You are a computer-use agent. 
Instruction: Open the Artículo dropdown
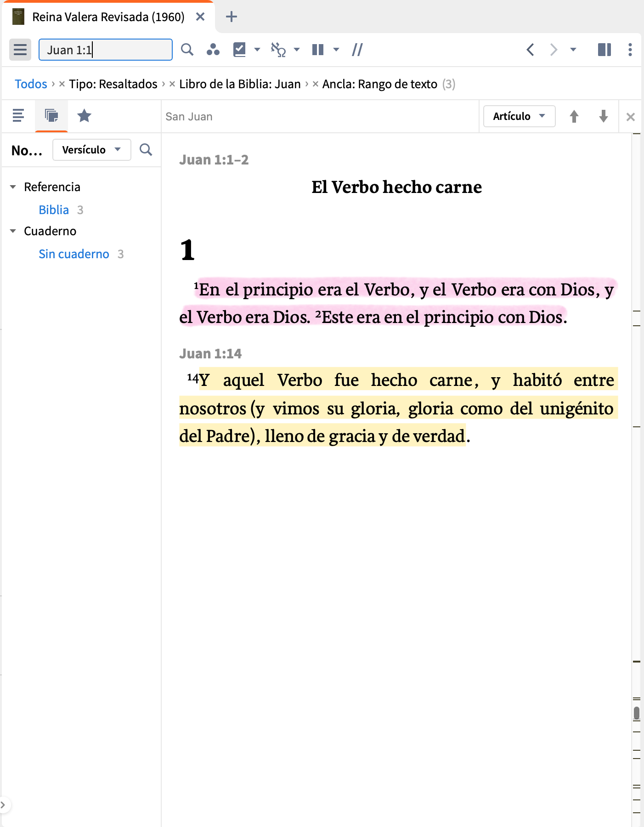(520, 116)
